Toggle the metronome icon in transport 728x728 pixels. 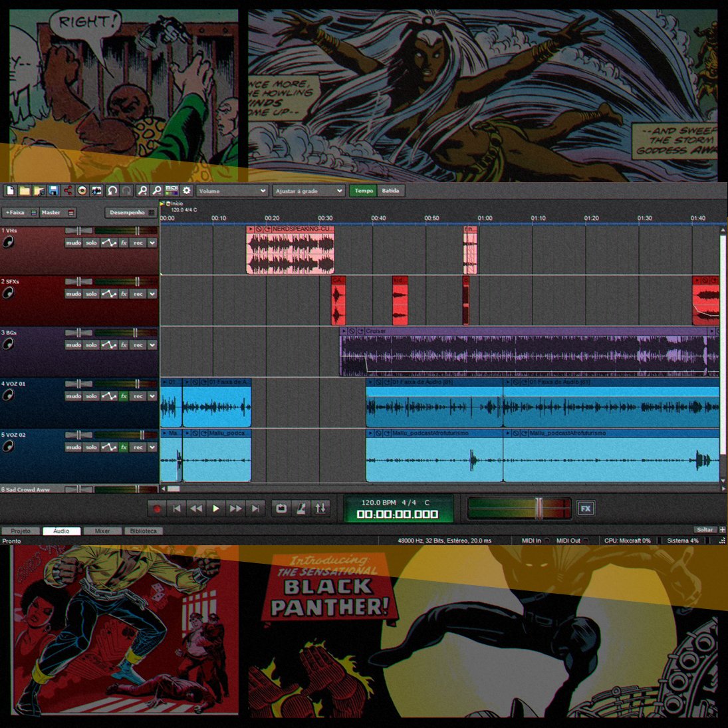point(301,509)
